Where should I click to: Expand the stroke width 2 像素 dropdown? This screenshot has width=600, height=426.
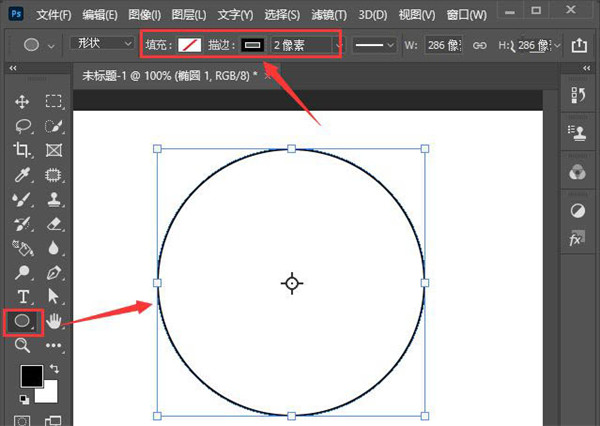[338, 45]
